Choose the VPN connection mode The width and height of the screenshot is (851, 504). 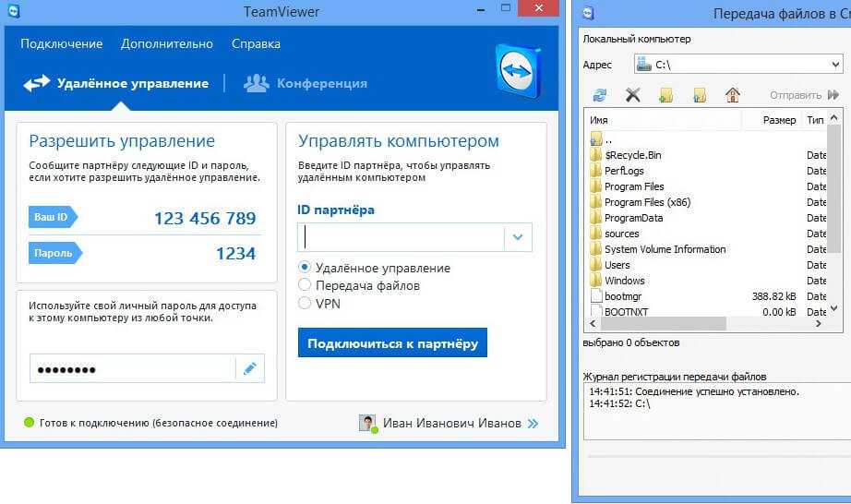pos(306,303)
